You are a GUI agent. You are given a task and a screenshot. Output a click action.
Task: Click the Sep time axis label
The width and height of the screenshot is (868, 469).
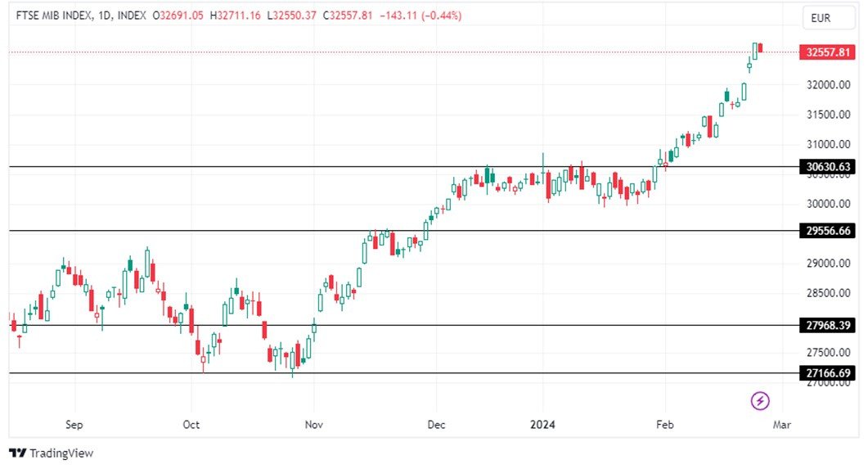pos(74,425)
